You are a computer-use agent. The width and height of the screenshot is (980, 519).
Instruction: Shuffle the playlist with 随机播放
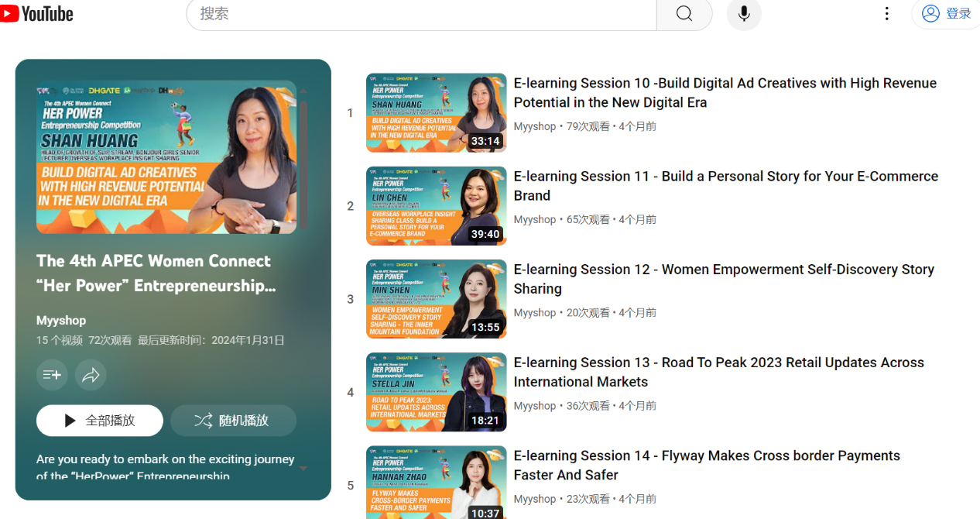tap(233, 421)
